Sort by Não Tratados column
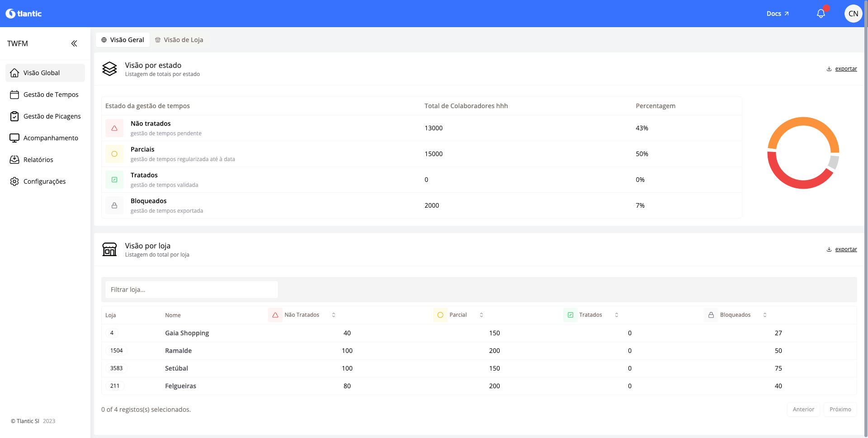 tap(334, 315)
